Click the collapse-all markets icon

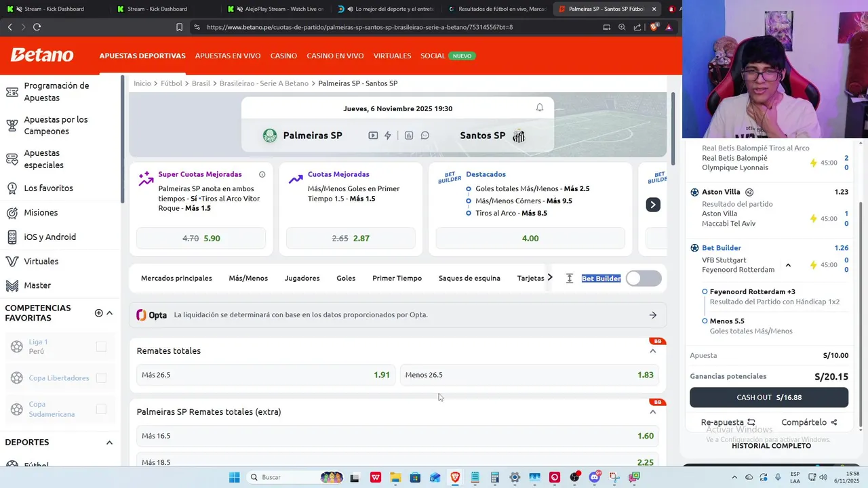tap(570, 279)
